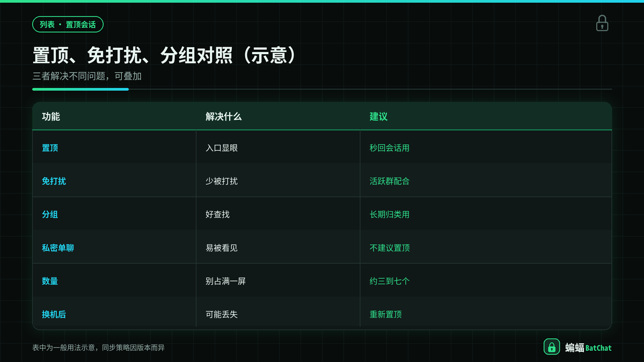This screenshot has width=644, height=362.
Task: Click the lock icon in top-right corner
Action: point(602,23)
